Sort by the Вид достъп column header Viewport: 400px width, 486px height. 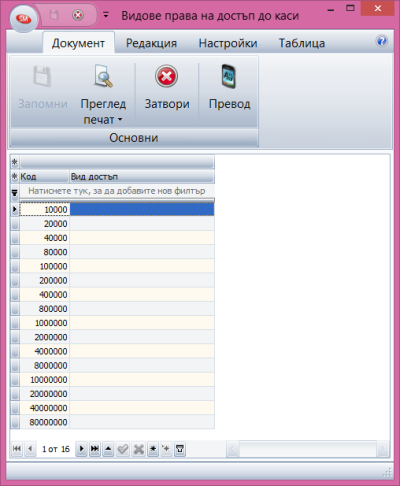point(142,177)
